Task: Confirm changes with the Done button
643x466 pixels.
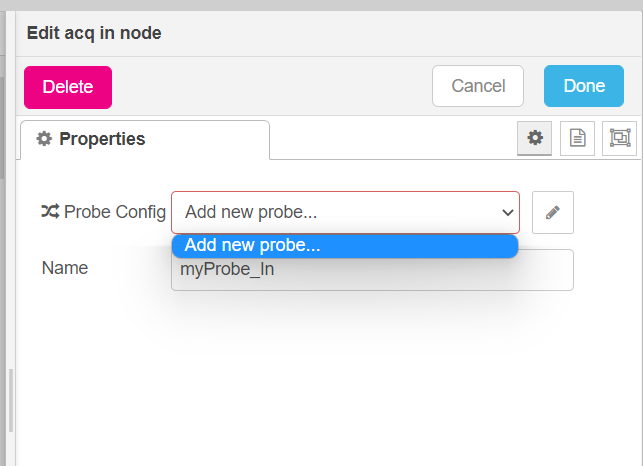Action: pyautogui.click(x=584, y=86)
